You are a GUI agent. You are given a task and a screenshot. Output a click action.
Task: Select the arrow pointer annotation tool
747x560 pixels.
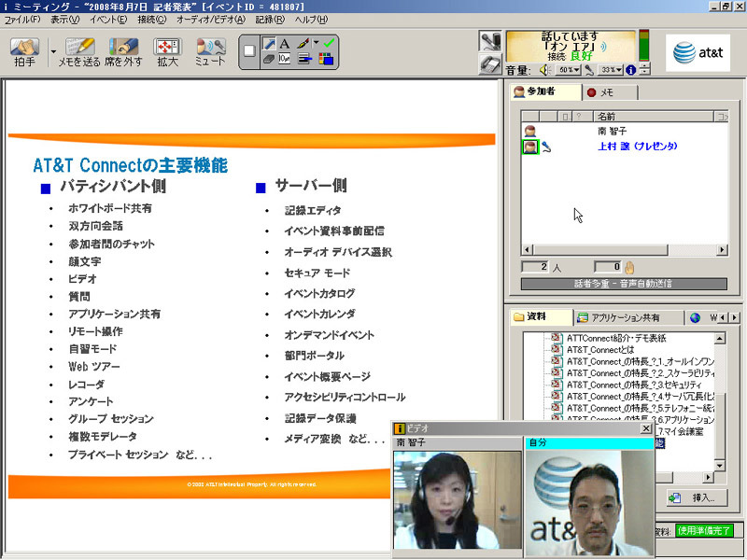(x=269, y=44)
